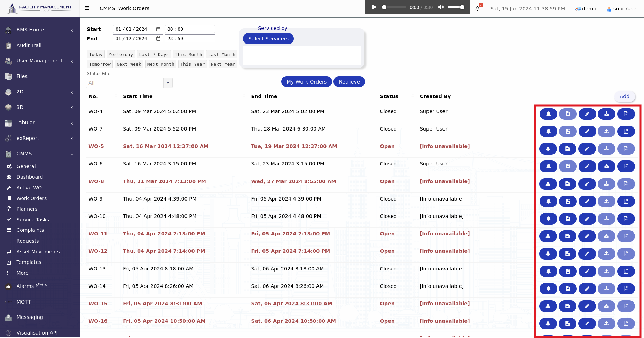The width and height of the screenshot is (644, 338).
Task: Click Select Servicers button
Action: point(268,39)
